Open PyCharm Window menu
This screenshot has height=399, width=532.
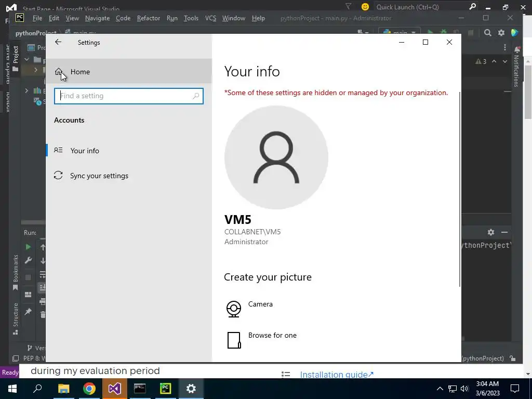234,18
